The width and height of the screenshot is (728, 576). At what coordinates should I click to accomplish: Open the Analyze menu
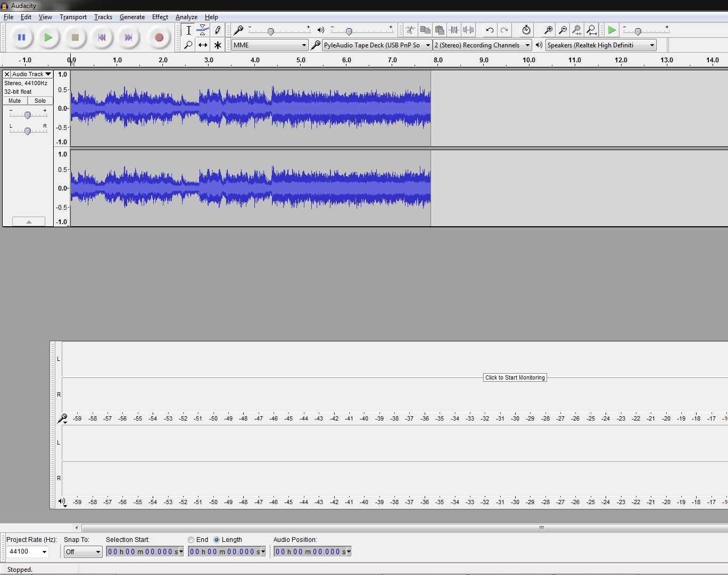[x=186, y=17]
